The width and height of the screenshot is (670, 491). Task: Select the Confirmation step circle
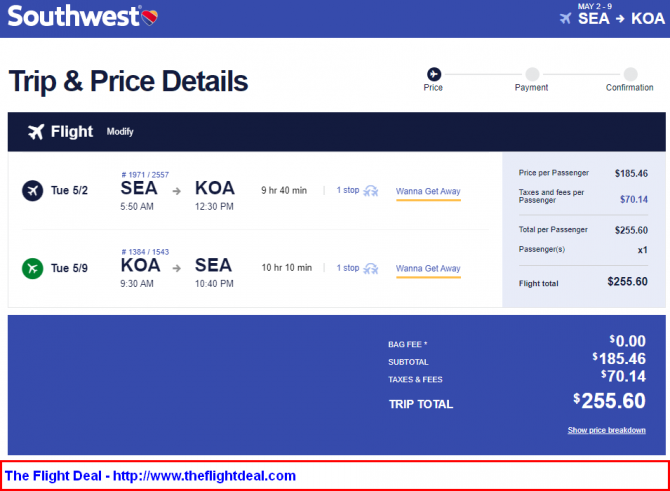pos(630,74)
